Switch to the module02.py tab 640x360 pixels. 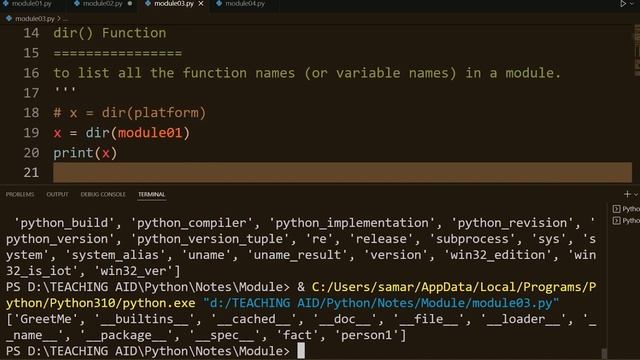[x=102, y=4]
